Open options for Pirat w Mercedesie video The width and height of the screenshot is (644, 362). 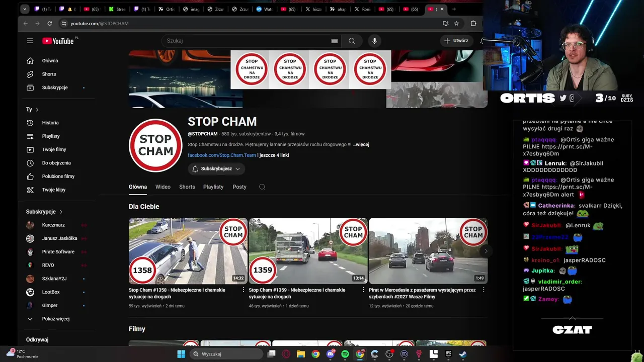(484, 290)
